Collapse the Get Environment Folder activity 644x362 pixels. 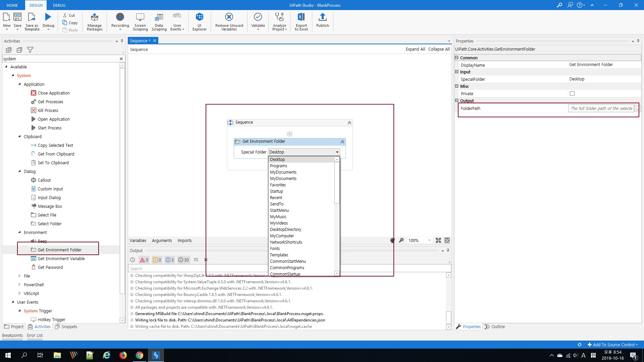[342, 142]
